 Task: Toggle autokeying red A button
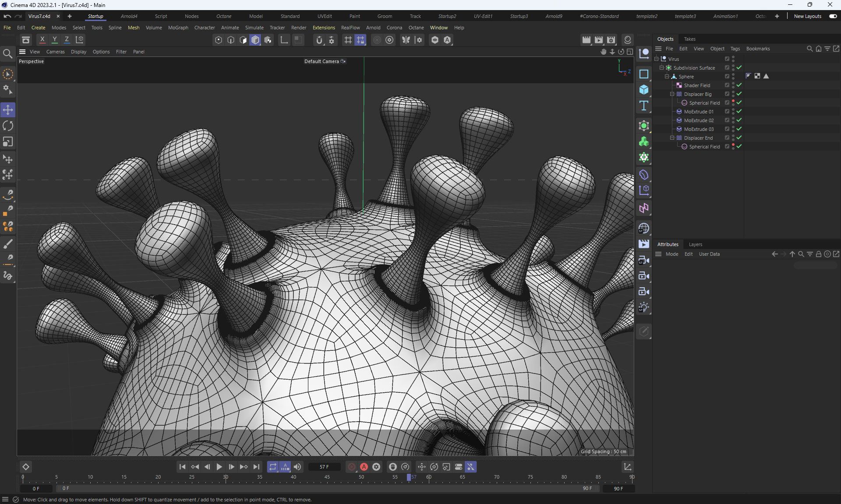tap(364, 467)
